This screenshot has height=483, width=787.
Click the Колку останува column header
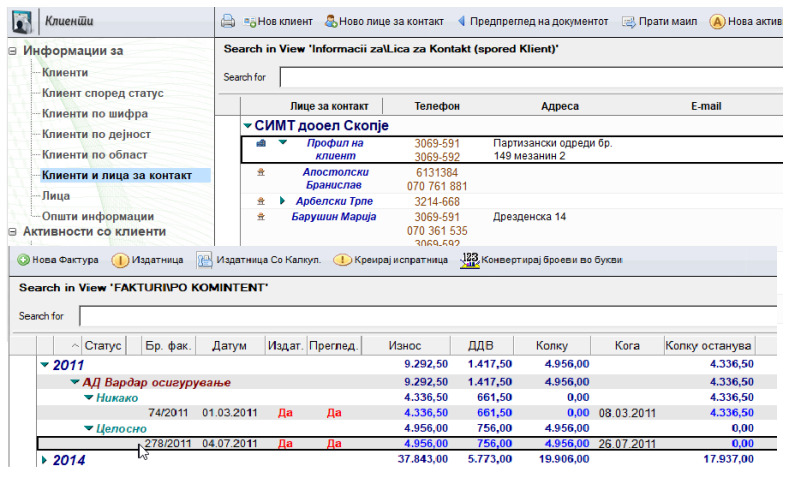click(x=708, y=345)
